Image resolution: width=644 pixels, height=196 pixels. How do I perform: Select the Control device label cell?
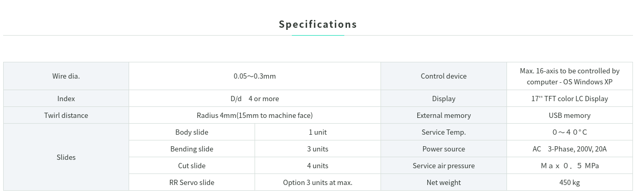point(444,76)
